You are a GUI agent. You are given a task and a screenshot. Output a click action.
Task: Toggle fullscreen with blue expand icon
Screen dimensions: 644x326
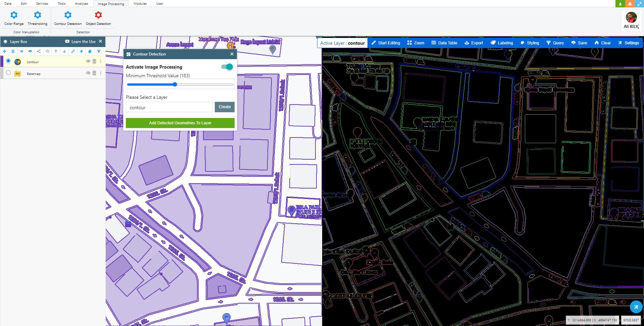pyautogui.click(x=639, y=3)
